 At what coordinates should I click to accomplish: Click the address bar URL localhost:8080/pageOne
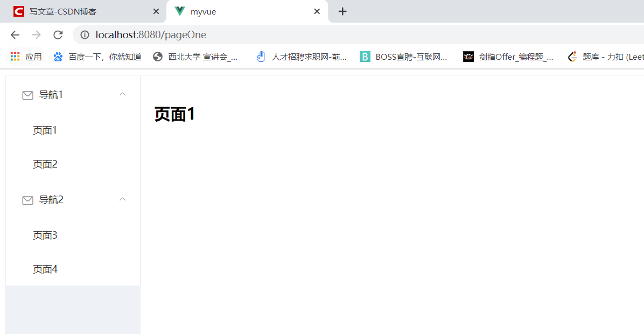(x=151, y=35)
